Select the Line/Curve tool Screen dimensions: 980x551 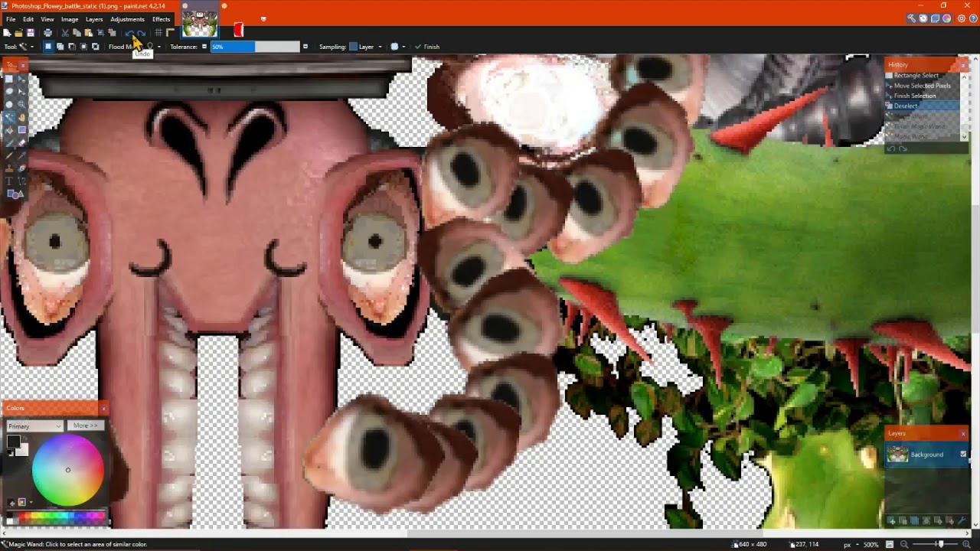21,181
